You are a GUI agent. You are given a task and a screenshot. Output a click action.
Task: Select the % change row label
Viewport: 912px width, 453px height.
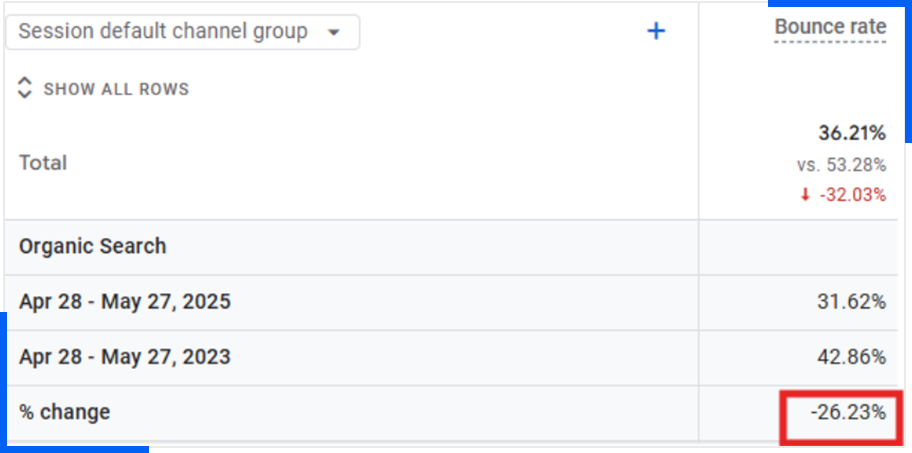[x=65, y=412]
